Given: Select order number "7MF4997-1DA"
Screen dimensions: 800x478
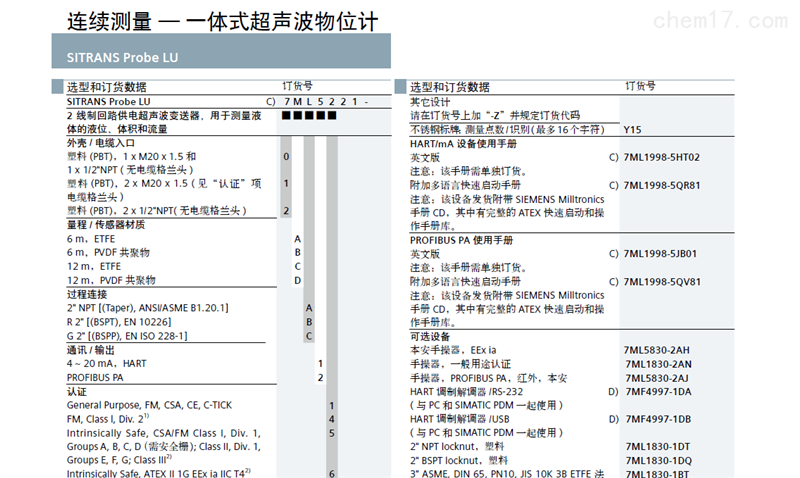Looking at the screenshot, I should tap(658, 392).
